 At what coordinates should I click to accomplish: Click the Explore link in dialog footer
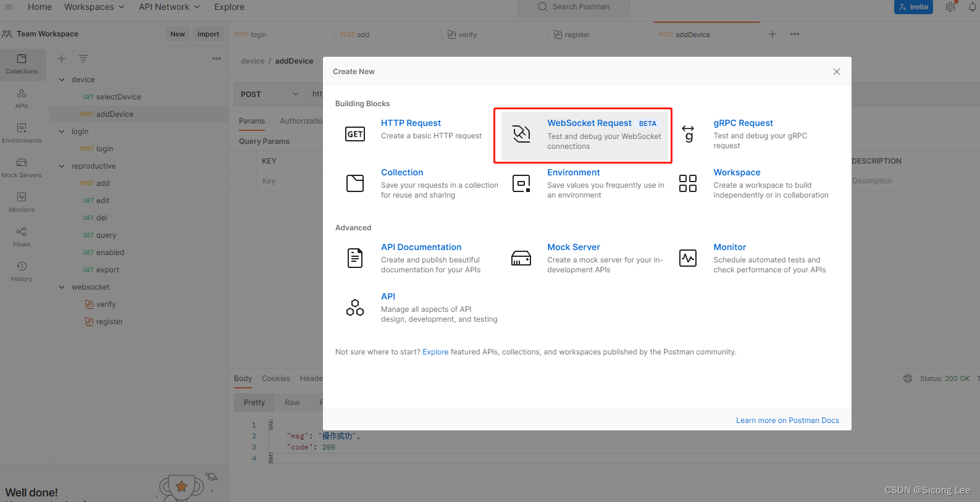(x=435, y=352)
